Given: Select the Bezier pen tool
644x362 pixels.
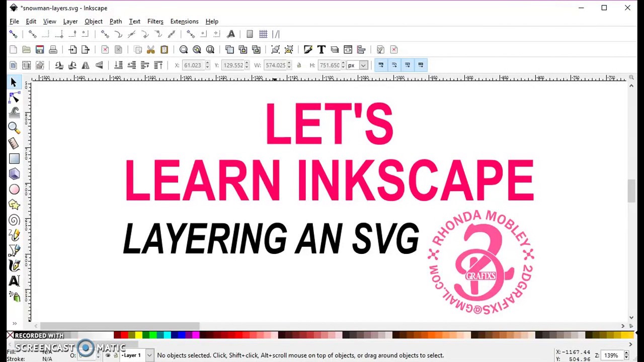Looking at the screenshot, I should coord(14,250).
